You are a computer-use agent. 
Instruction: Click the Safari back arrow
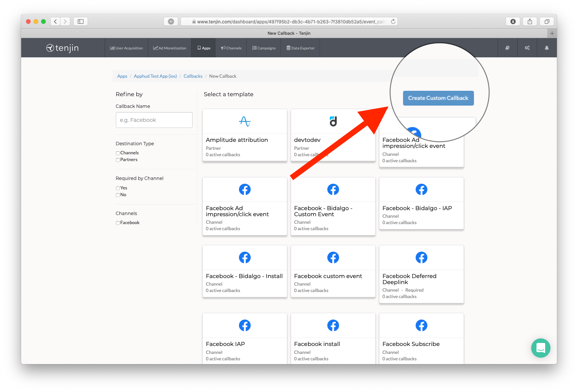tap(55, 22)
